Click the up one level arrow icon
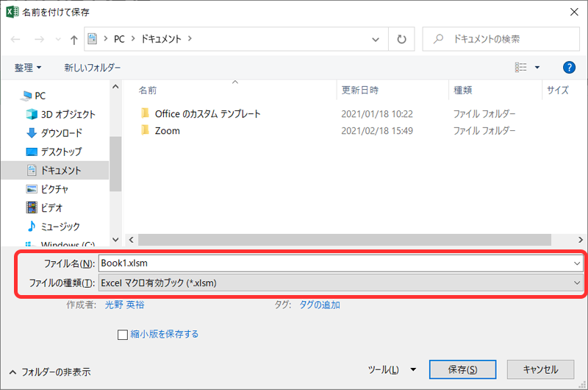The image size is (588, 390). 73,40
